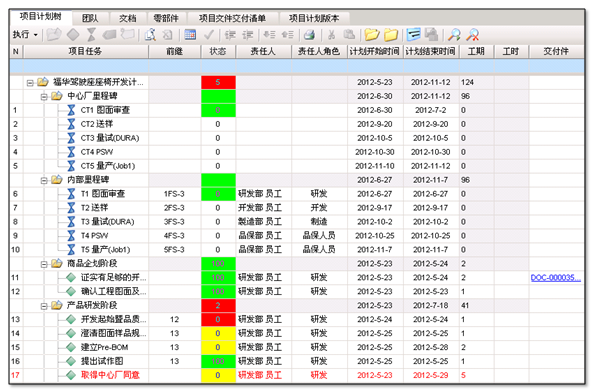Select the CT3 量试(DURA) milestone
This screenshot has height=390, width=594.
coord(110,138)
